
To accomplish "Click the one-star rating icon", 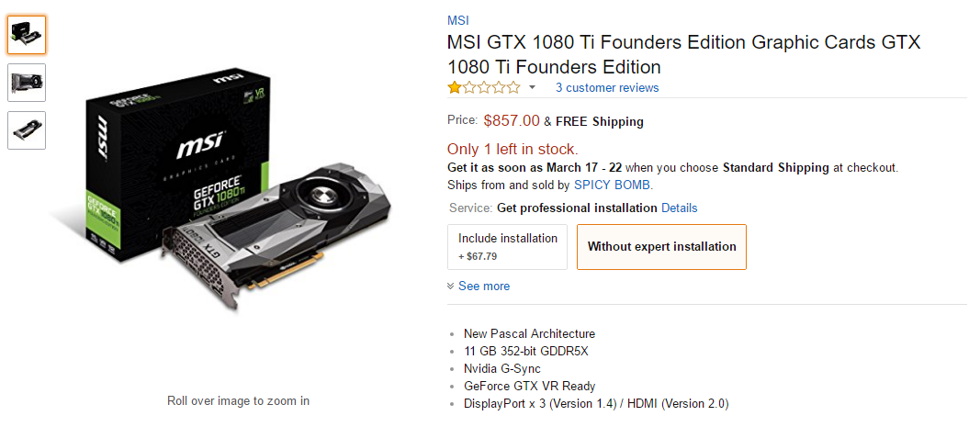I will (x=455, y=88).
